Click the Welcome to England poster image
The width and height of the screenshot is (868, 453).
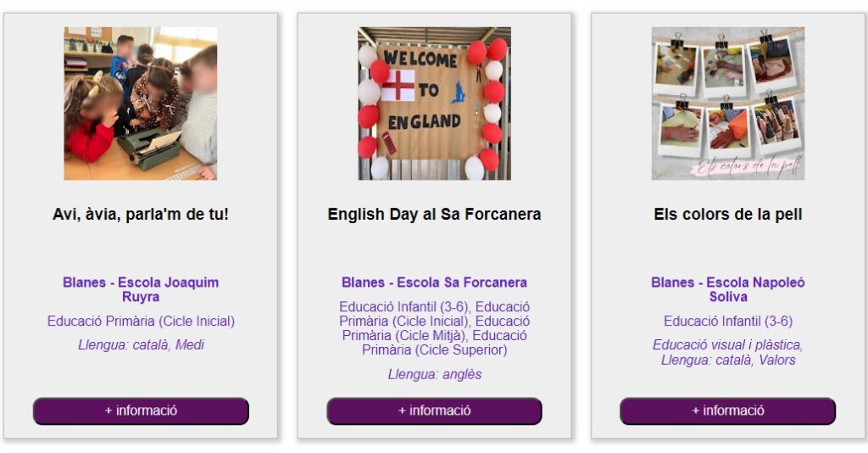tap(434, 103)
